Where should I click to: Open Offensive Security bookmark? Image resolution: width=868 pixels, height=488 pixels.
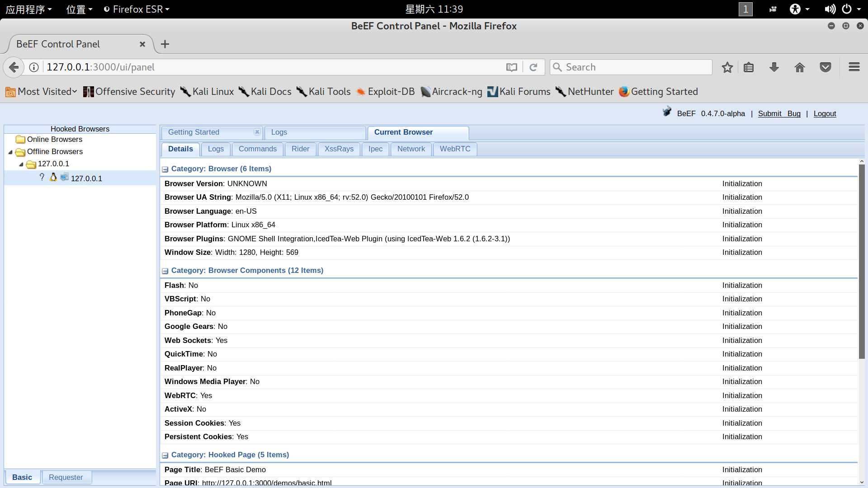pyautogui.click(x=129, y=92)
